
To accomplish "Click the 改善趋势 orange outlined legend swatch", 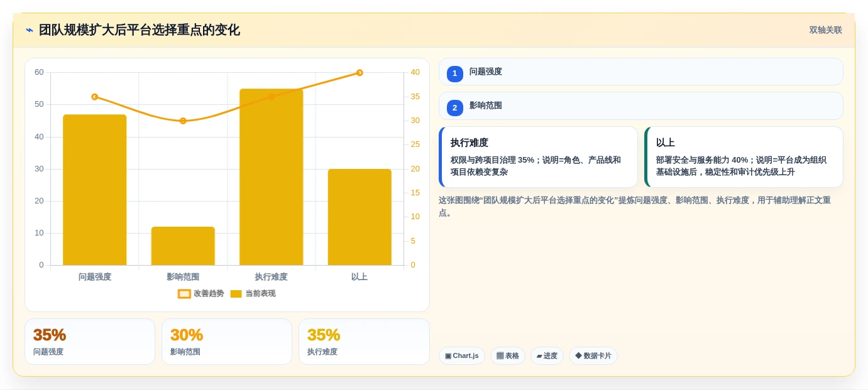I will click(x=184, y=294).
